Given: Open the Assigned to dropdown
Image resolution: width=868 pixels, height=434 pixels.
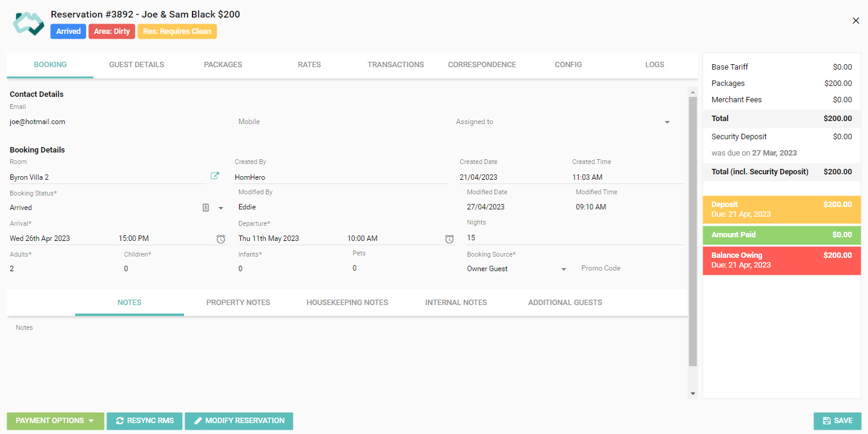Looking at the screenshot, I should [x=667, y=122].
